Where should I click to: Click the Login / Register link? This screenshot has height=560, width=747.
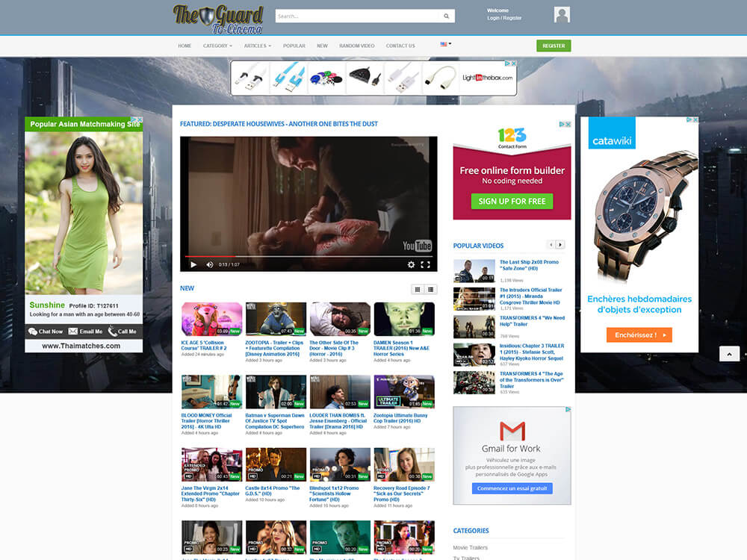[504, 18]
